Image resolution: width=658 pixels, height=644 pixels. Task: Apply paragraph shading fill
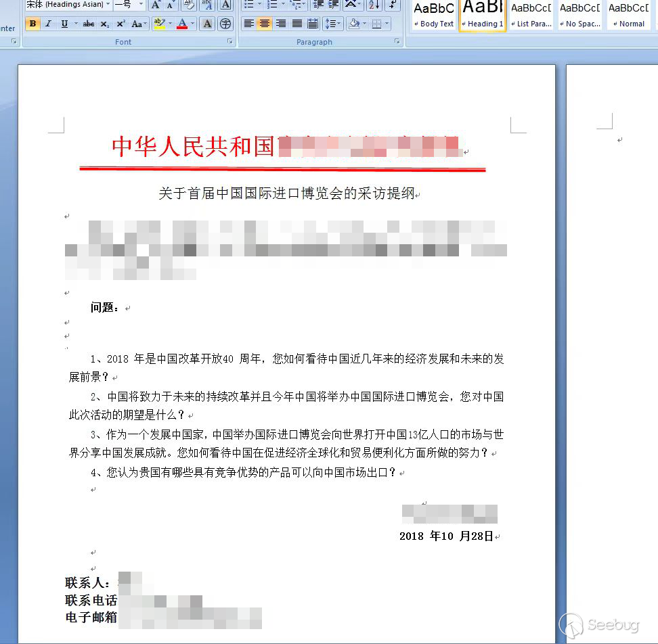(x=354, y=24)
